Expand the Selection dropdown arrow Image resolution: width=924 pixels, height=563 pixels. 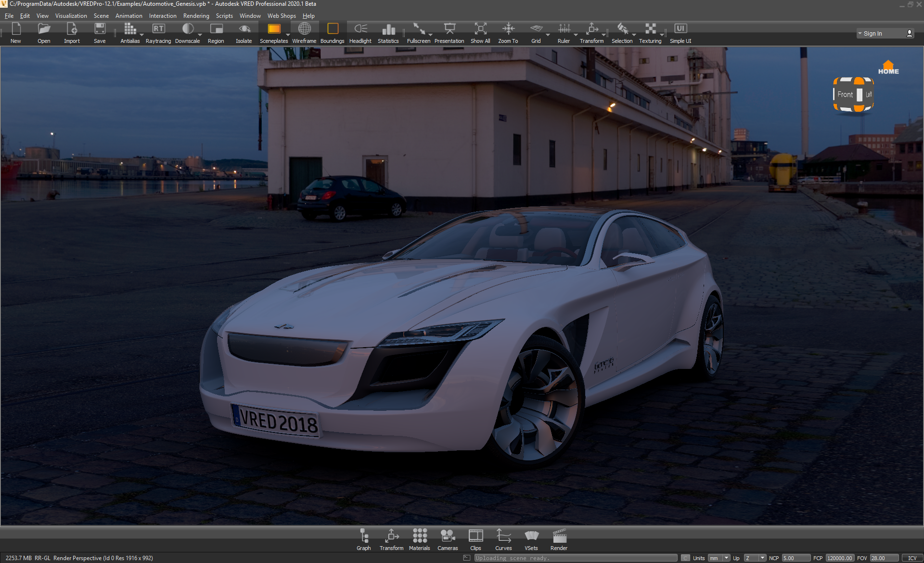coord(634,35)
